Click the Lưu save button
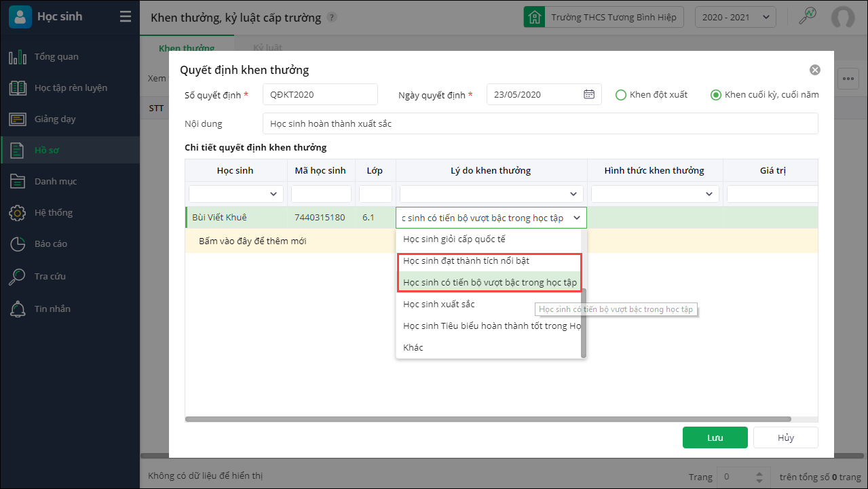Screen dimensions: 868x489 click(x=715, y=437)
